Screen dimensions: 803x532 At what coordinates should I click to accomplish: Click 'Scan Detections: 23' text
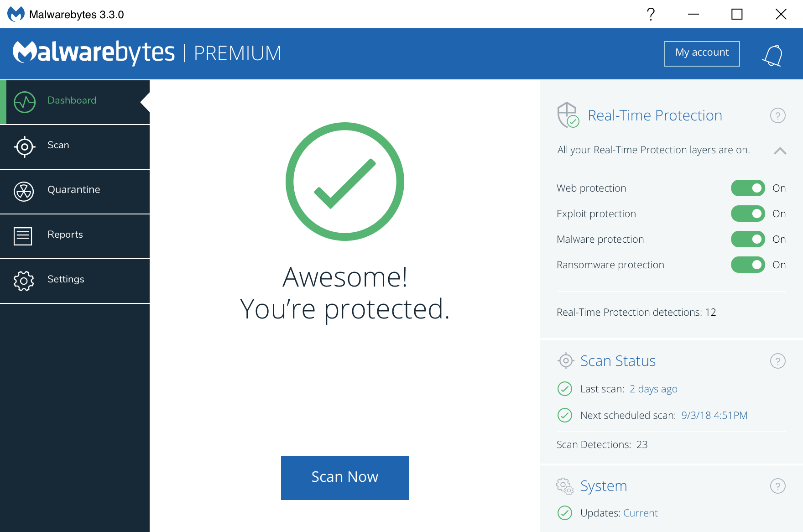coord(602,444)
